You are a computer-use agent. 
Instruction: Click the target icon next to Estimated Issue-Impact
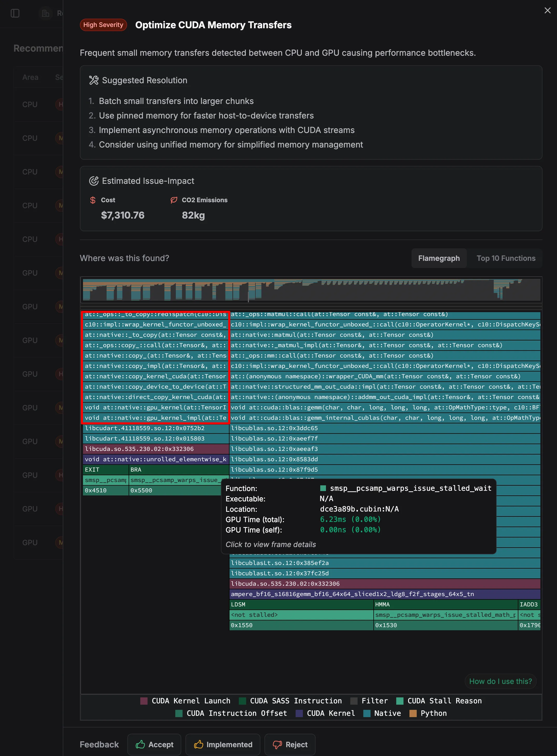click(94, 181)
